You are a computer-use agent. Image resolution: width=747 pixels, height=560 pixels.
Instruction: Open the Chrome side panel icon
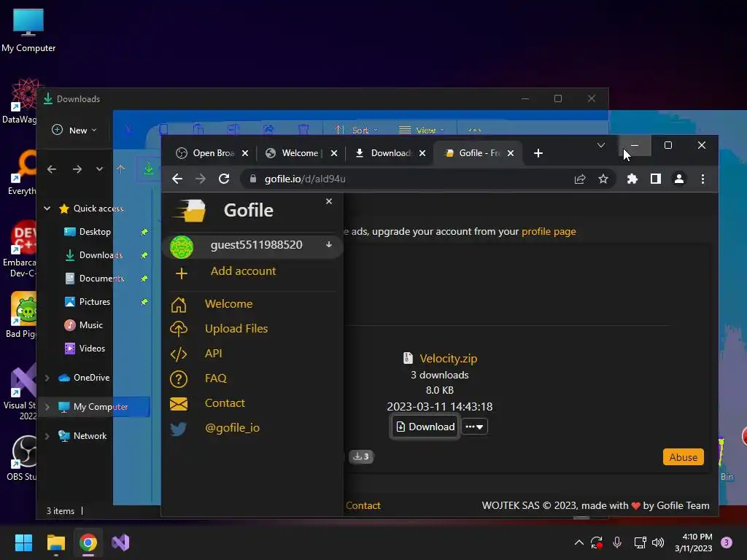coord(656,179)
